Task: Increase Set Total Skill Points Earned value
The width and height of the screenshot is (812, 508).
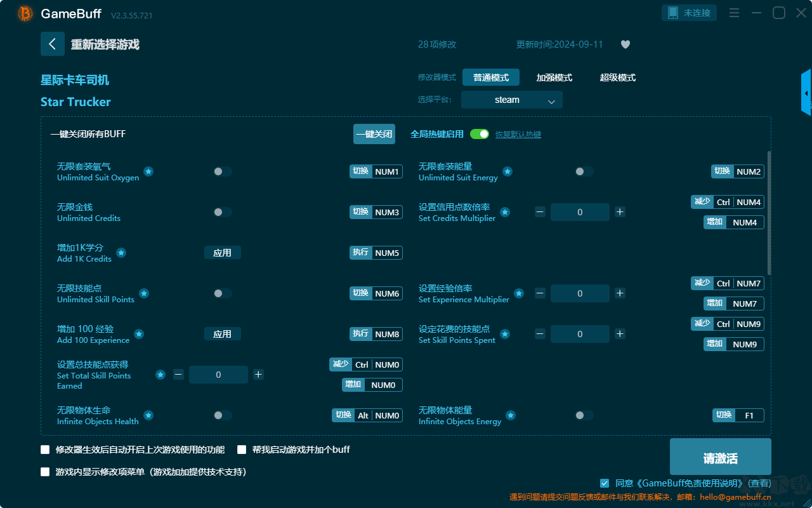Action: [258, 375]
